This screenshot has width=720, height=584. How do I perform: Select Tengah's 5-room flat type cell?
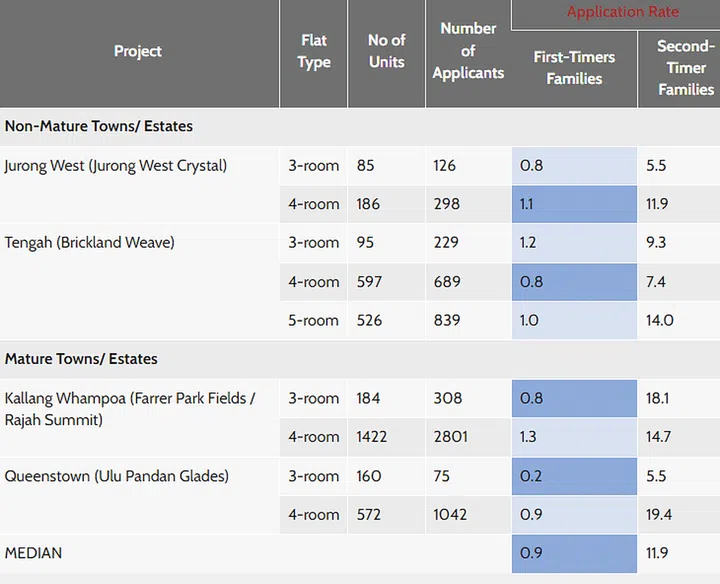pyautogui.click(x=314, y=321)
